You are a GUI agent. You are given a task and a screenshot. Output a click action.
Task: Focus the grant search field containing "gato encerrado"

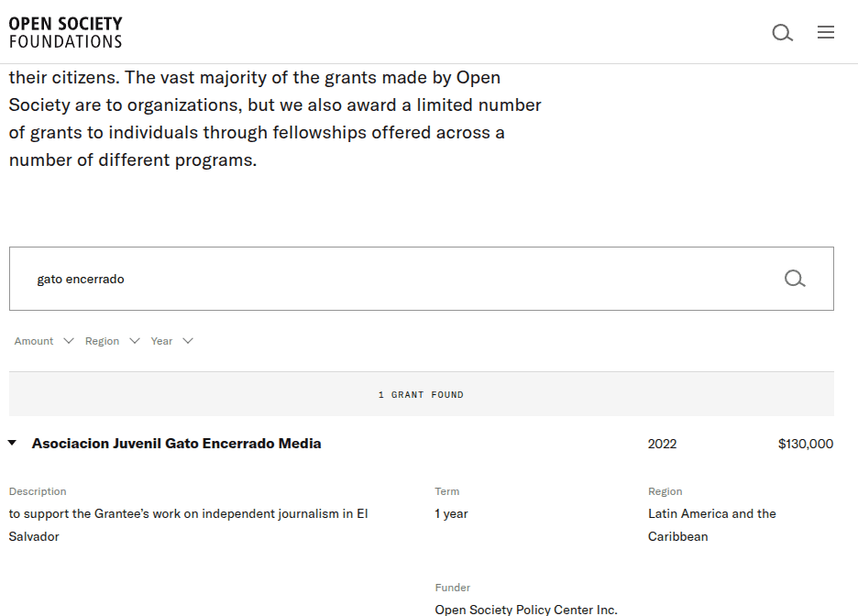(394, 279)
